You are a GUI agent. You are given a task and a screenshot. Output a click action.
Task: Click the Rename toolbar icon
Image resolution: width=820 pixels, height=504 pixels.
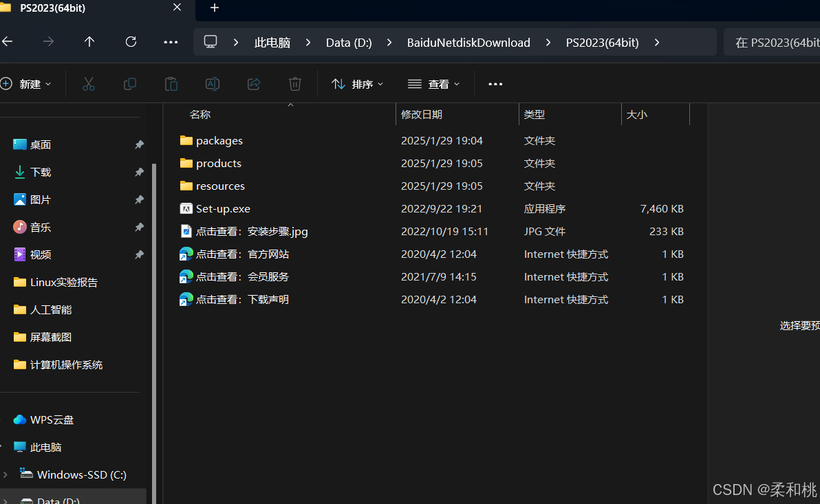click(213, 84)
